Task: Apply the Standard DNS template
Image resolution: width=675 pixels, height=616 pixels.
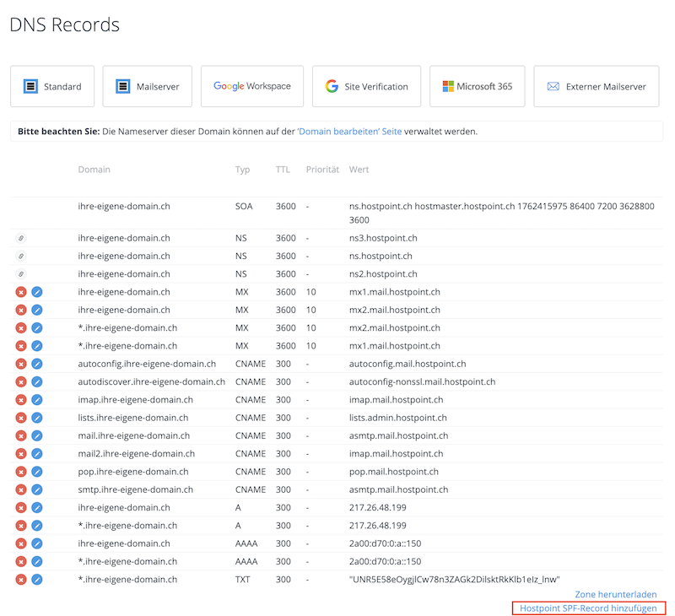Action: [x=52, y=86]
